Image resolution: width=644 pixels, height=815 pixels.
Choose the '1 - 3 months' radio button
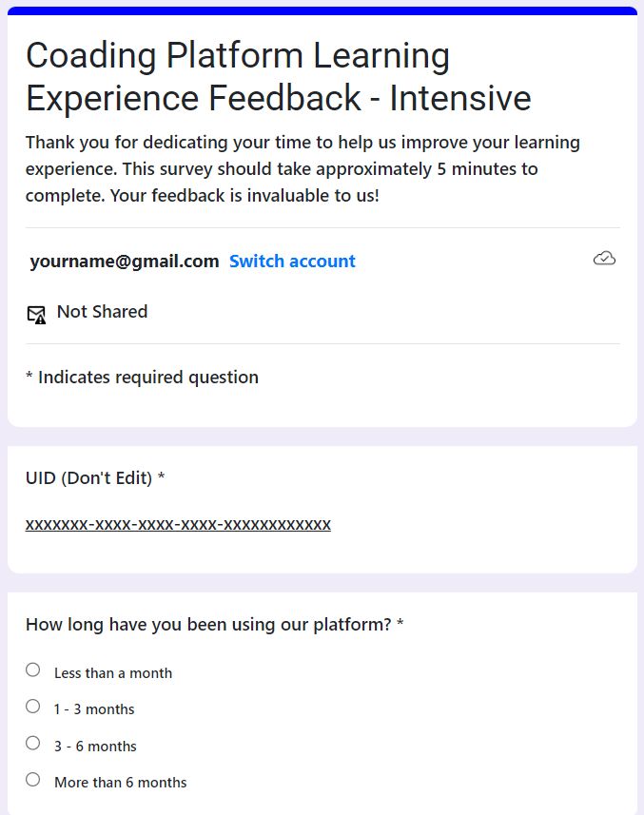pos(33,707)
